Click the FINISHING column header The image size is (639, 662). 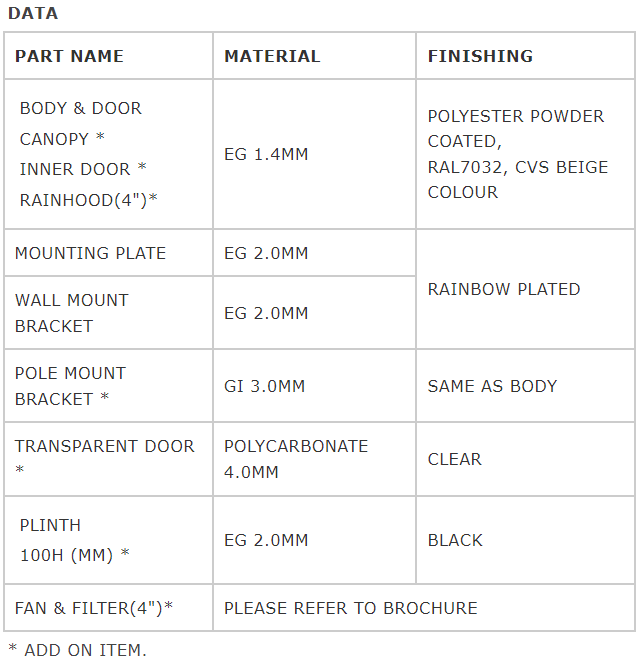(x=480, y=56)
